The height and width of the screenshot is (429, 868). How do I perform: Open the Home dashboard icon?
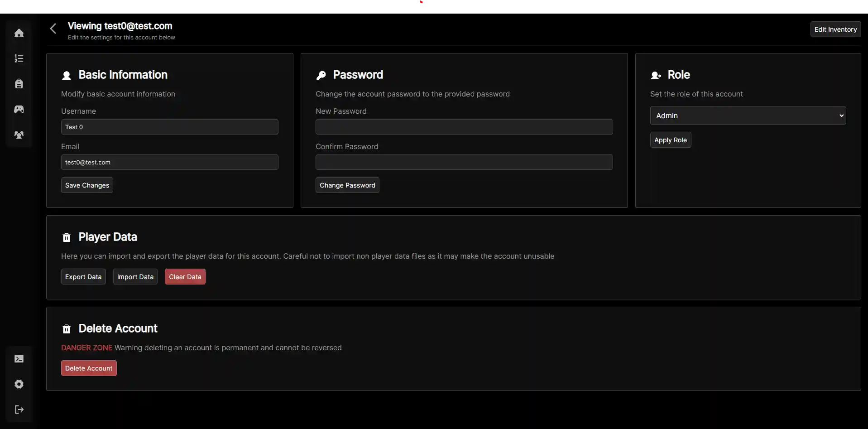click(x=19, y=33)
